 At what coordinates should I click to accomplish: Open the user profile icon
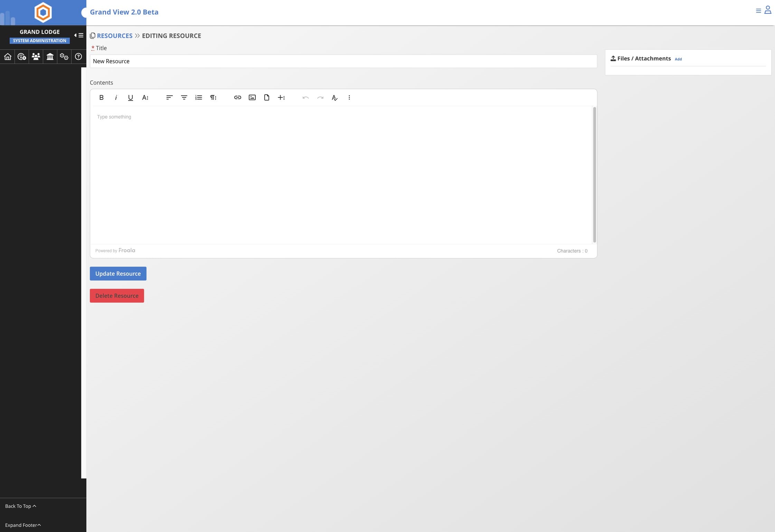(768, 10)
